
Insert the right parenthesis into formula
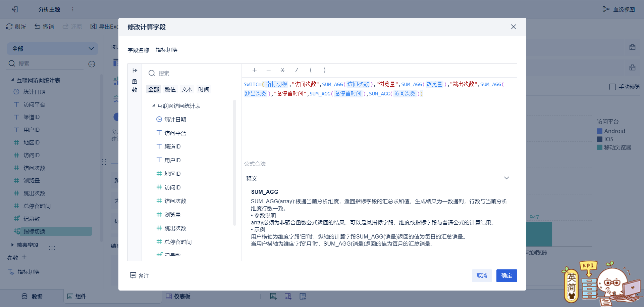(324, 70)
